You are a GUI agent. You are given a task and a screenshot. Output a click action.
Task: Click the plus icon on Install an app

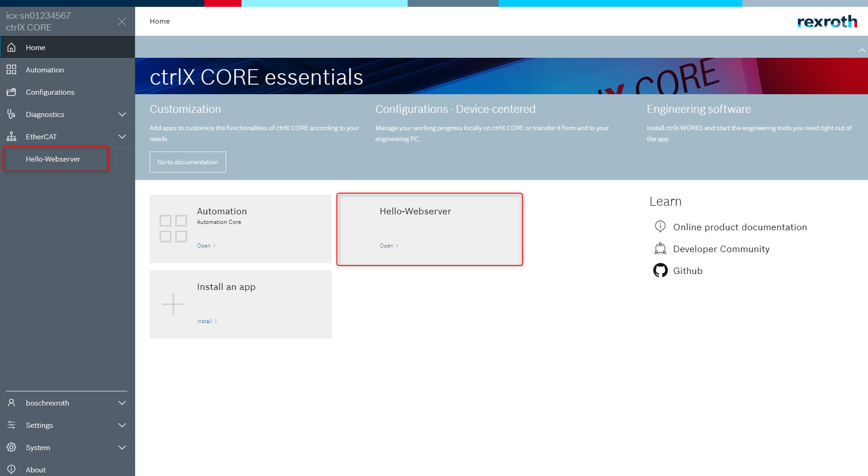173,304
